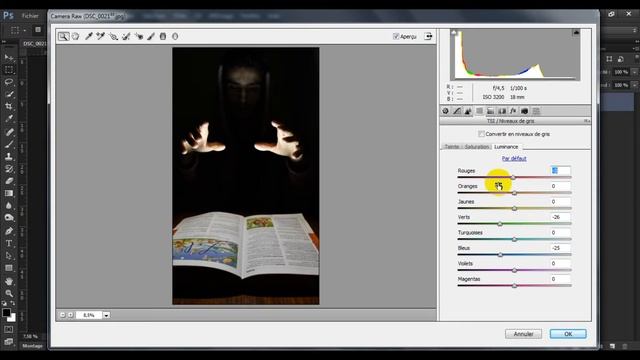The image size is (640, 360).
Task: Open the Lens Corrections panel tab
Action: pos(502,111)
